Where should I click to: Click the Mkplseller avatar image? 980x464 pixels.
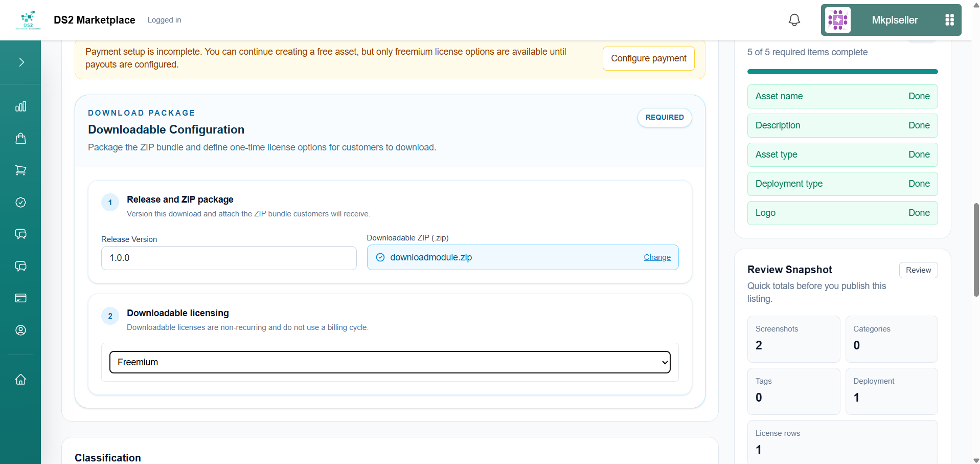[x=838, y=20]
